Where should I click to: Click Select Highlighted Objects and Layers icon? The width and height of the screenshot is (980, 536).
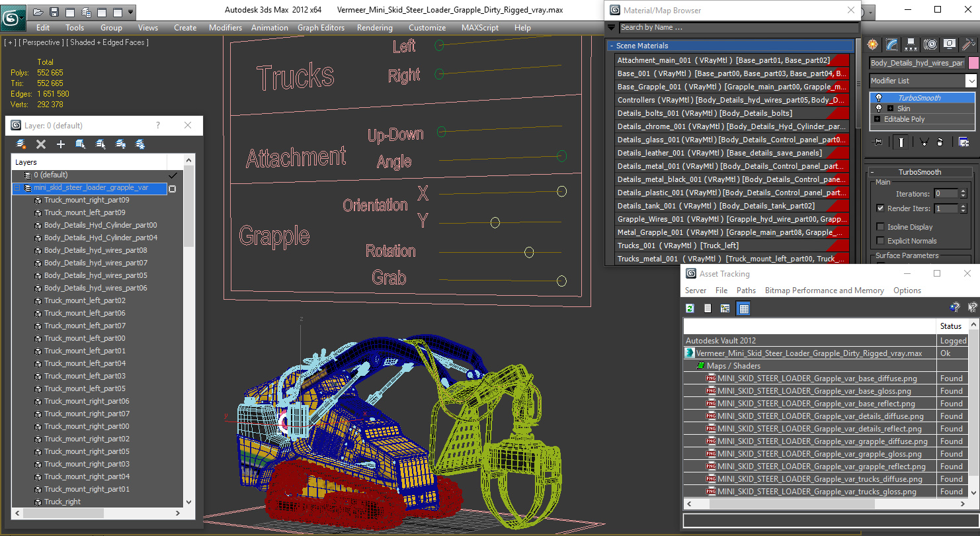[x=81, y=144]
